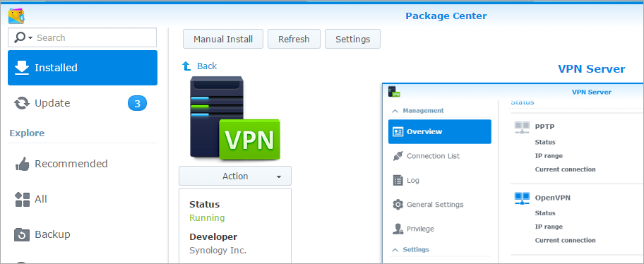Click the update count badge 3
Image resolution: width=644 pixels, height=264 pixels.
tap(137, 104)
